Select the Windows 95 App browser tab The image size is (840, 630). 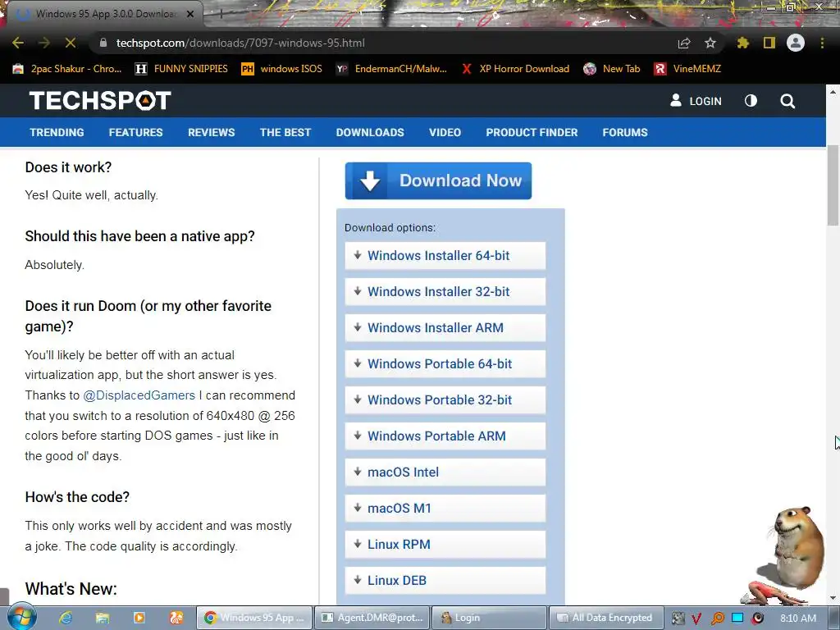click(106, 13)
